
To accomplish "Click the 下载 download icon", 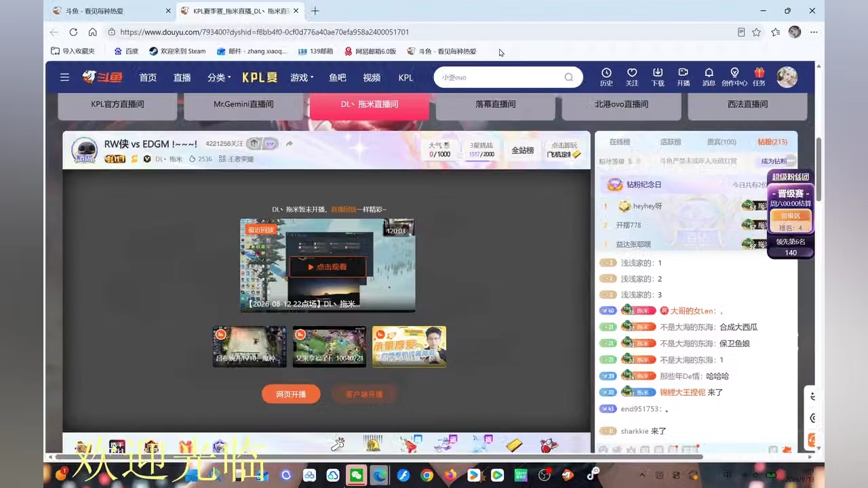I will 658,77.
